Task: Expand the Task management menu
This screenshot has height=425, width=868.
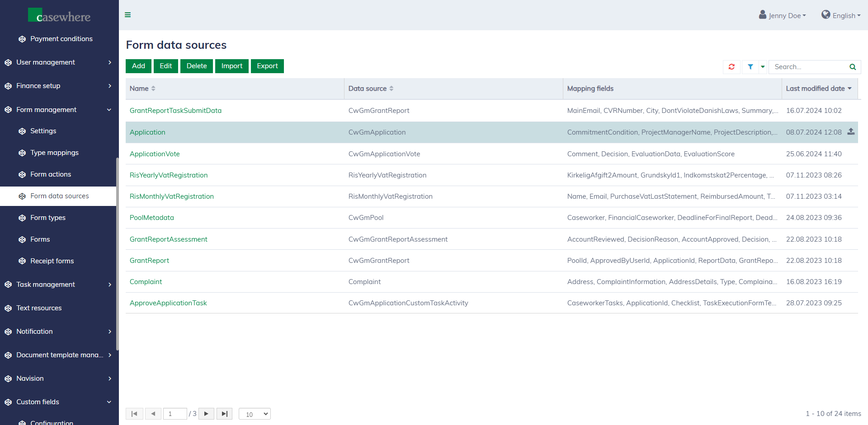Action: pyautogui.click(x=59, y=285)
